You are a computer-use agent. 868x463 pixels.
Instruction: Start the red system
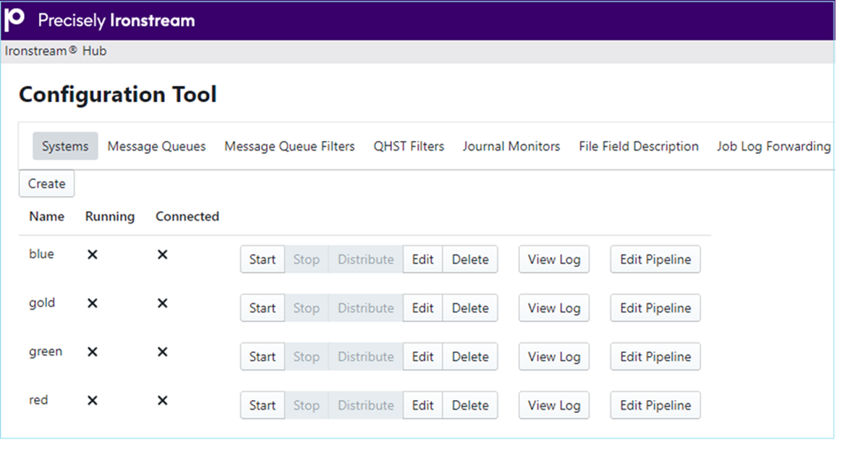pyautogui.click(x=263, y=405)
